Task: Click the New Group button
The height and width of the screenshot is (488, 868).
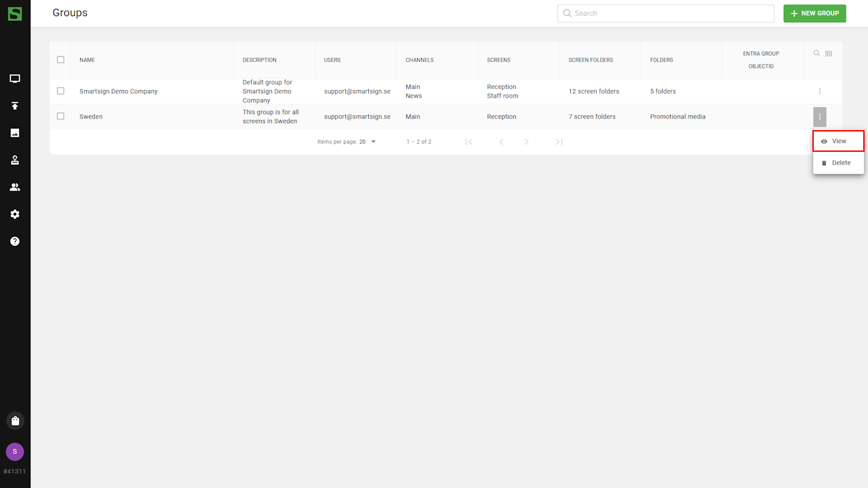Action: 814,14
